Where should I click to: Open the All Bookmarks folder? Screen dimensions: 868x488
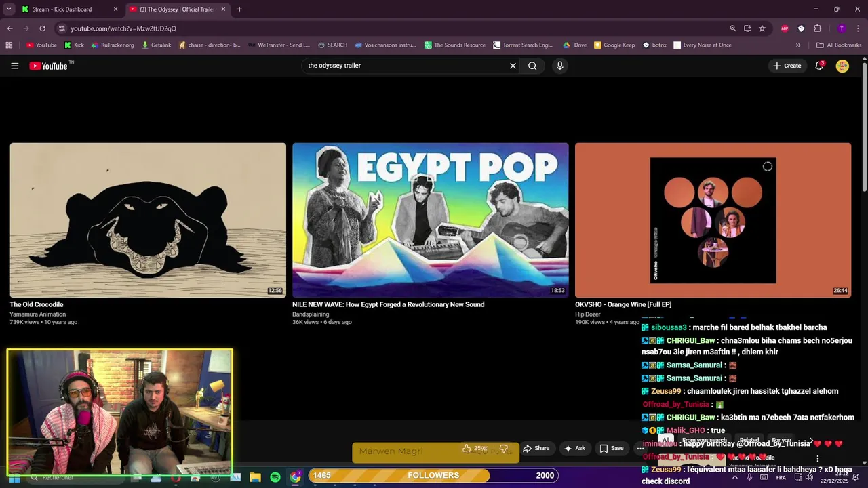pyautogui.click(x=839, y=45)
